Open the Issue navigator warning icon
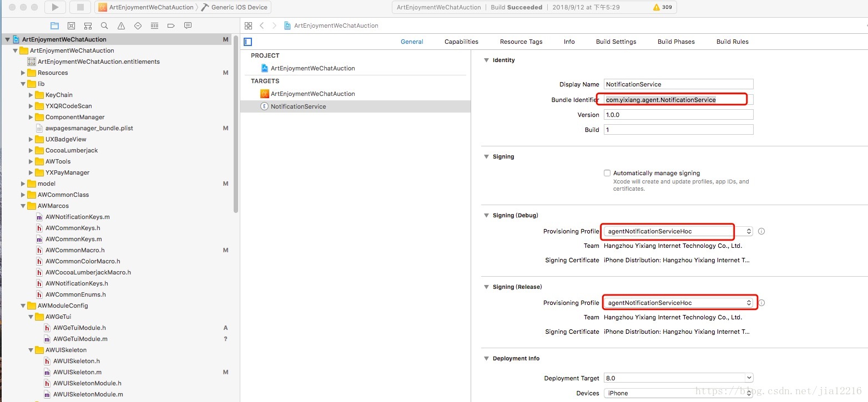Image resolution: width=868 pixels, height=402 pixels. pos(121,26)
